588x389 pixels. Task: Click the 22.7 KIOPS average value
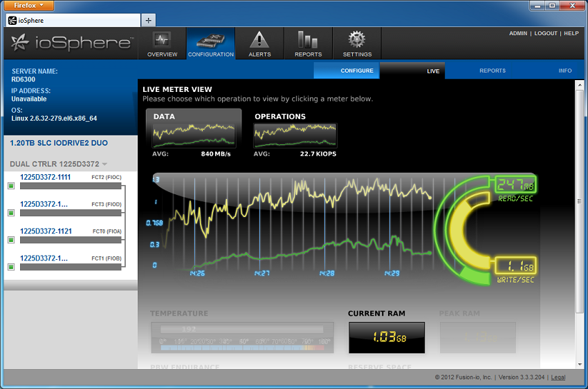pos(318,154)
